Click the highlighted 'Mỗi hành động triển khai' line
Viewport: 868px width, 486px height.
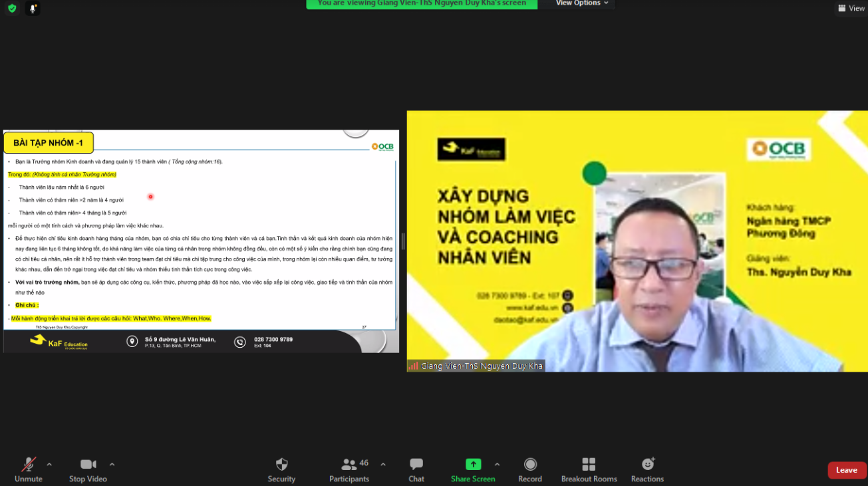pyautogui.click(x=111, y=318)
